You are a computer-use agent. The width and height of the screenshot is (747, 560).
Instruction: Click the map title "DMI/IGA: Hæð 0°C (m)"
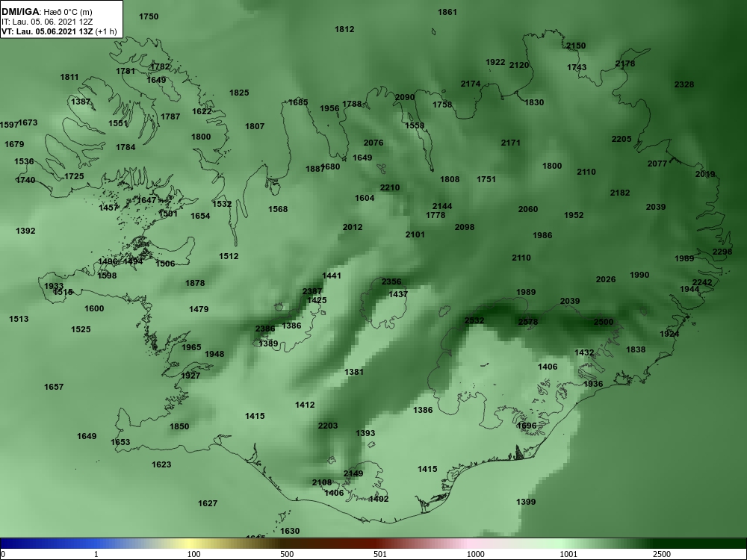tap(46, 13)
